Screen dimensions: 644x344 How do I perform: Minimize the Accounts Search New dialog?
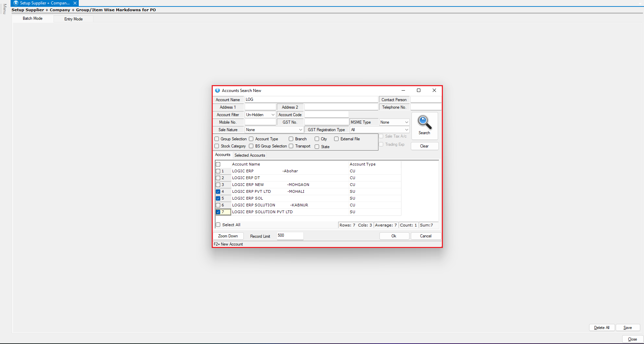[403, 90]
